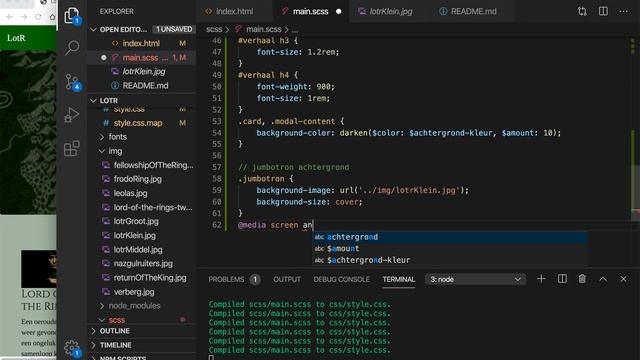Expand the node_modules folder
Screen dimensions: 640x360
134,306
